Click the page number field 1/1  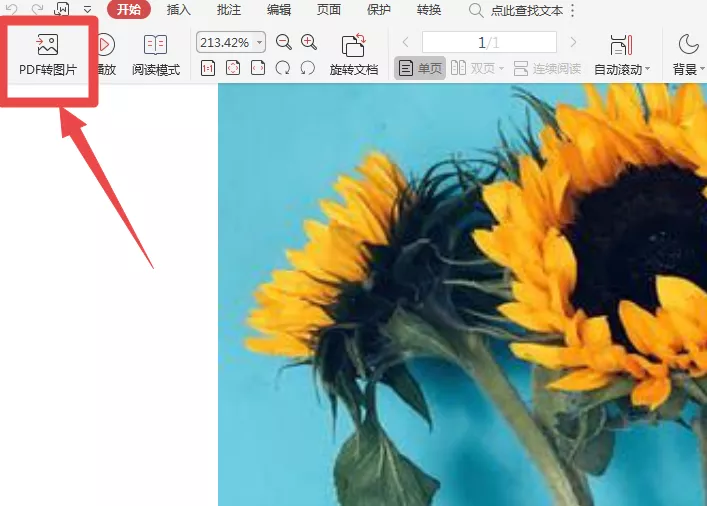489,42
